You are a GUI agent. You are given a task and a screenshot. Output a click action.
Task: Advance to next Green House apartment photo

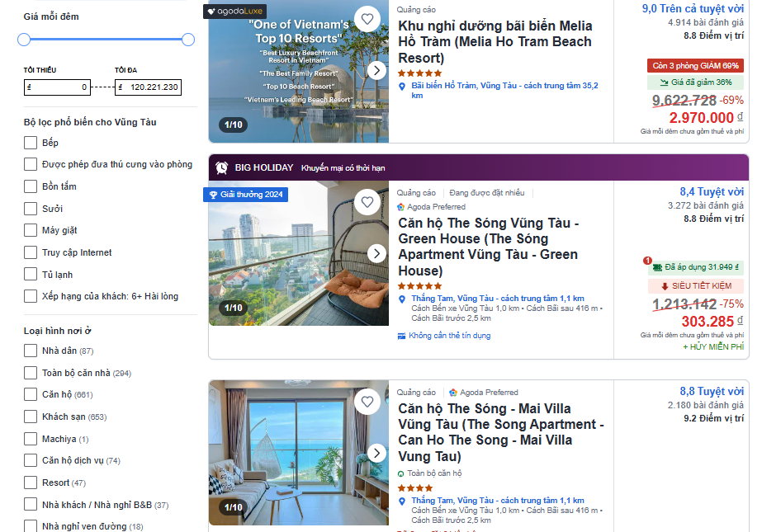[x=376, y=253]
